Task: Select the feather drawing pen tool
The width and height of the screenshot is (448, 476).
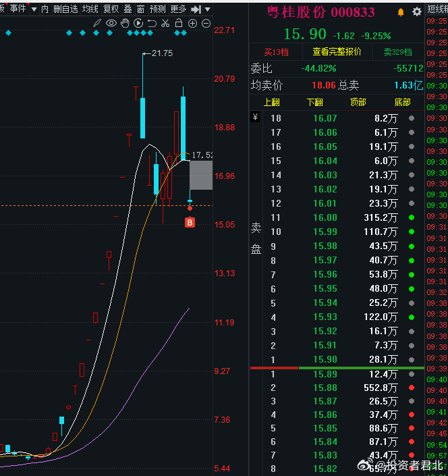Action: (x=97, y=23)
